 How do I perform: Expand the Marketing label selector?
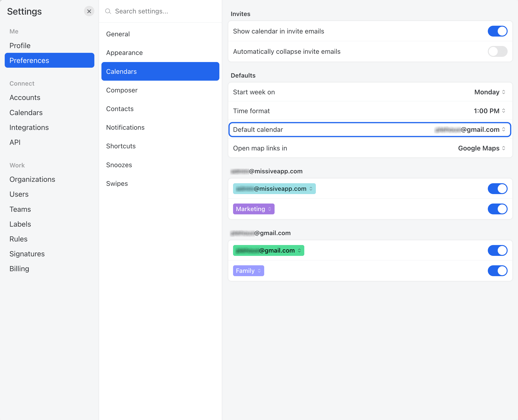point(254,209)
